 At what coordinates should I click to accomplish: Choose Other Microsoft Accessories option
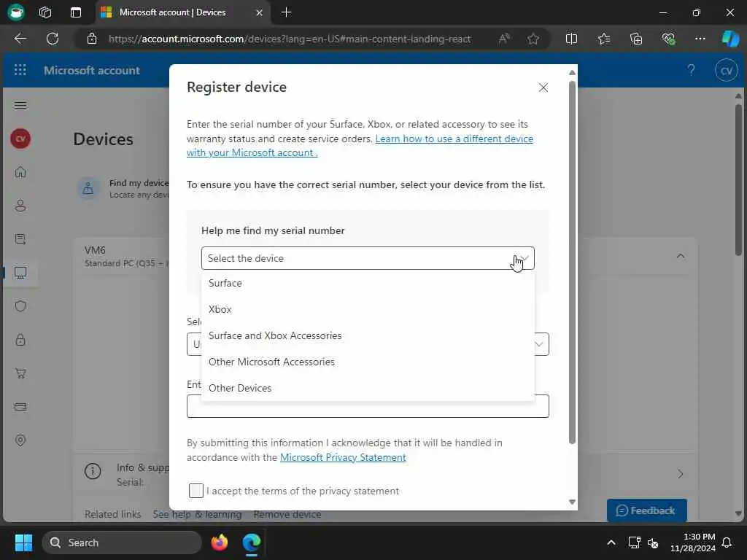pyautogui.click(x=368, y=362)
